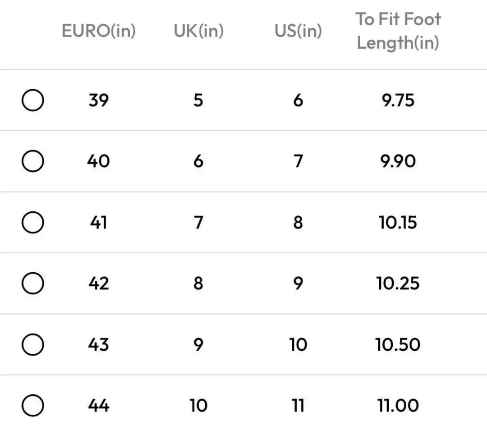Click the 10.50 foot length value
This screenshot has width=487, height=448.
click(x=398, y=345)
